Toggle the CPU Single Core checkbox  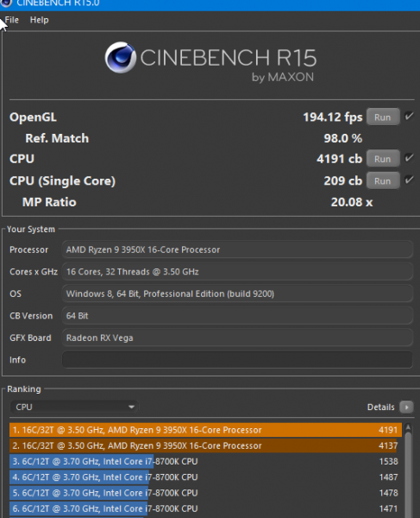point(409,180)
